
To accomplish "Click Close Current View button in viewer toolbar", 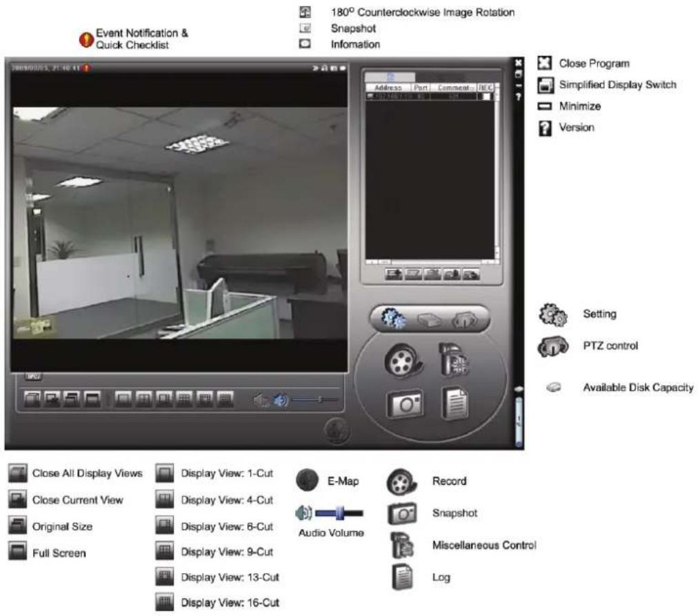I will (52, 399).
